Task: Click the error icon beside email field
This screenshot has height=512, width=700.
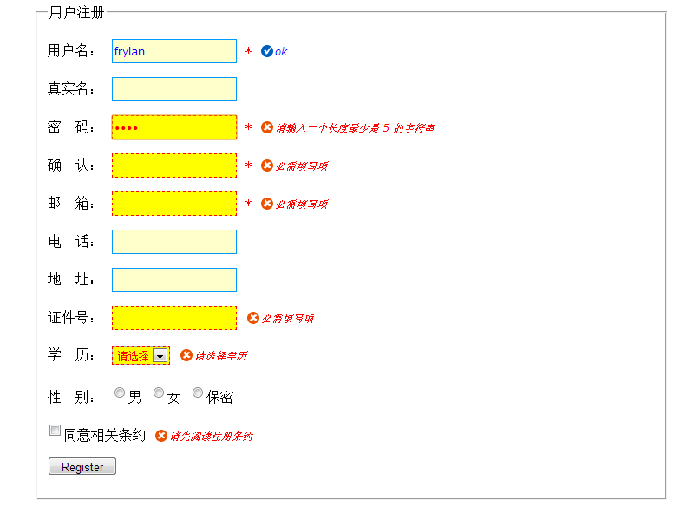Action: coord(267,204)
